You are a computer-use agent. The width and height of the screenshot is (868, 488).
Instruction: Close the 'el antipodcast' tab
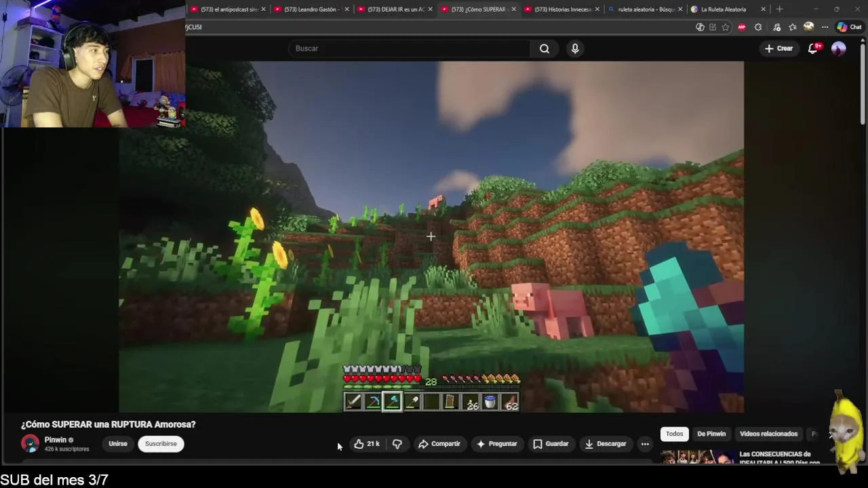click(x=263, y=9)
